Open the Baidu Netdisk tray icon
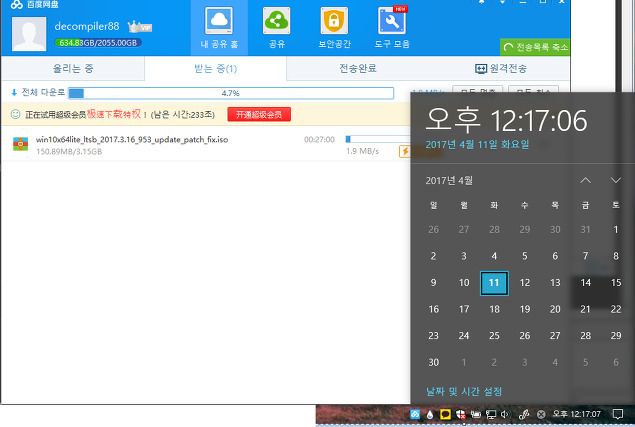 pyautogui.click(x=415, y=414)
